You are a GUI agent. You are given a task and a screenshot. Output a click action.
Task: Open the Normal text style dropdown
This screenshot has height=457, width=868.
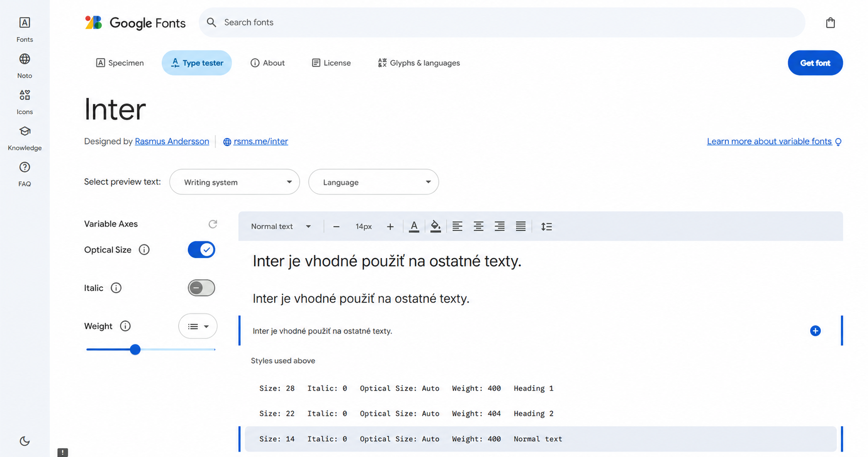click(281, 226)
